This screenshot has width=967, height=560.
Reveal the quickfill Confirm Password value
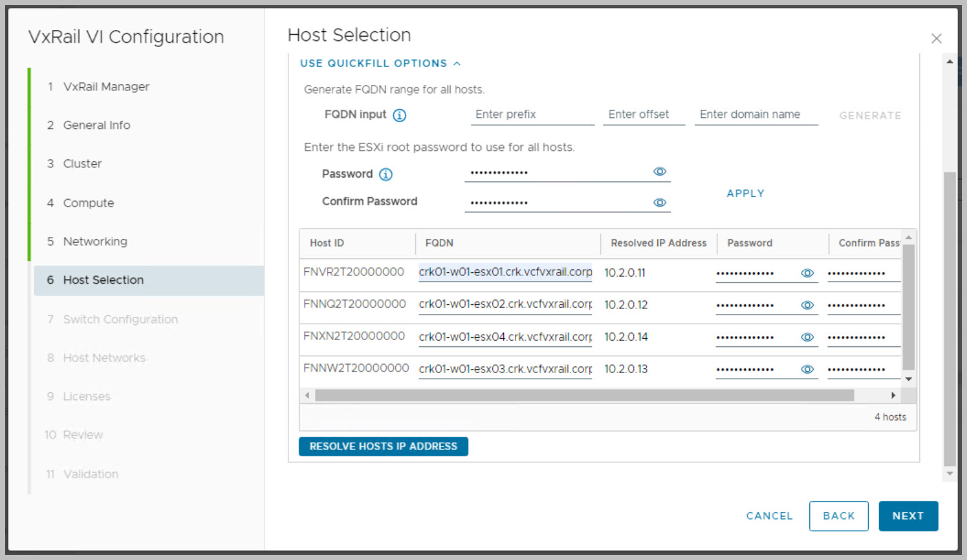659,203
